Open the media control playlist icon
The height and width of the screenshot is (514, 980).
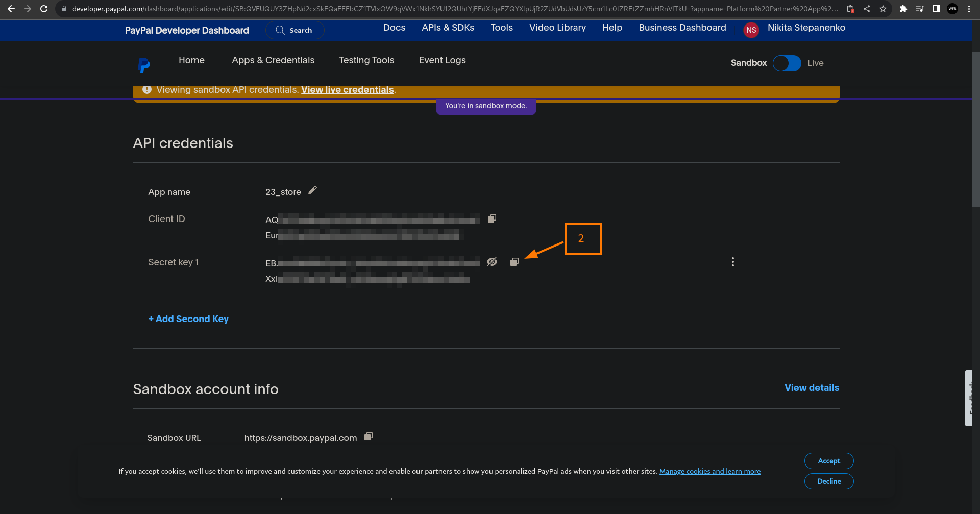pos(920,9)
